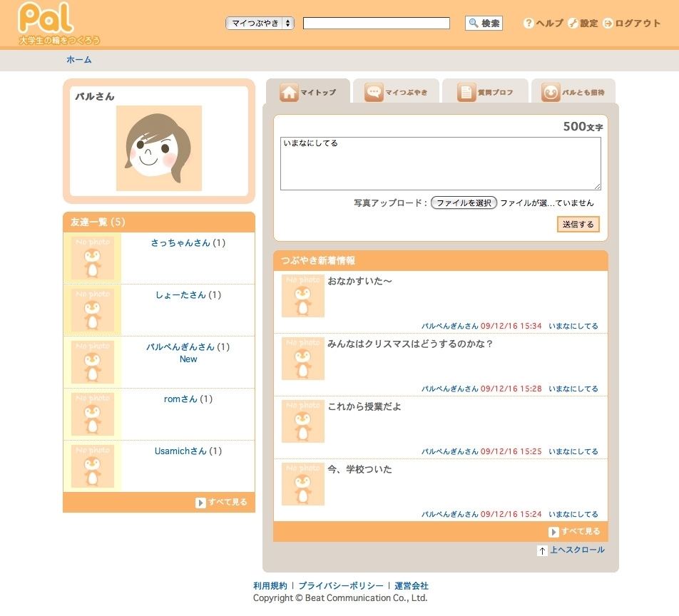Viewport: 679px width, 616px height.
Task: Open the マイつぶやき search dropdown
Action: 260,24
